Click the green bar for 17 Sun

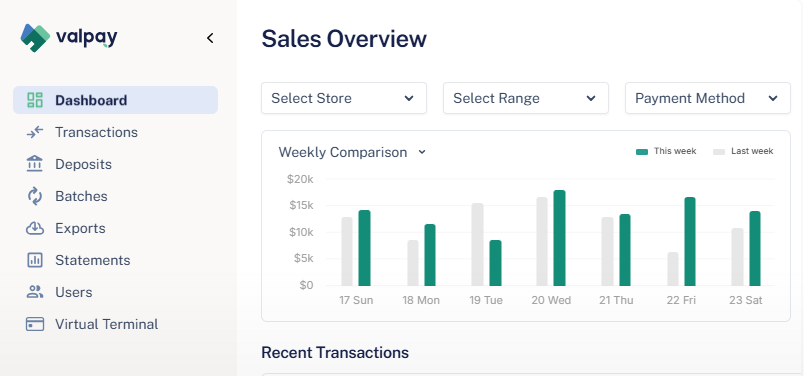coord(364,248)
